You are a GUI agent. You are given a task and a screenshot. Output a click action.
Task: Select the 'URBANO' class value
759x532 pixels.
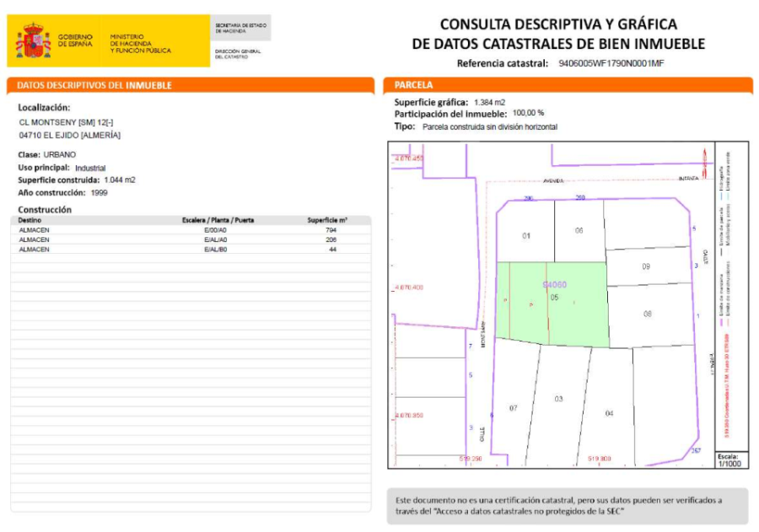(x=60, y=155)
